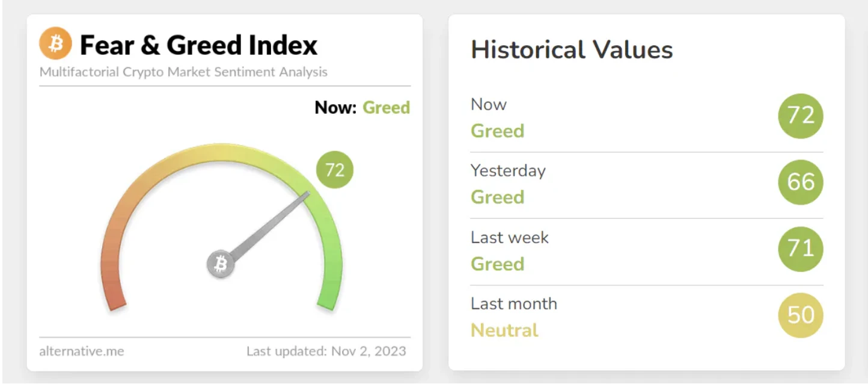Click the Last updated Nov 2, 2023 text
Screen dimensions: 868x384
pos(326,351)
